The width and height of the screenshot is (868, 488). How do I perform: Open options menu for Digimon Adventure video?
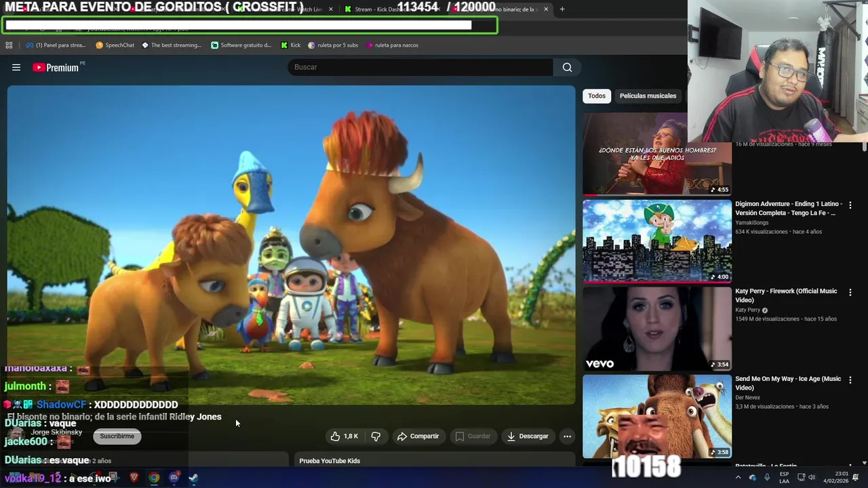coord(850,205)
